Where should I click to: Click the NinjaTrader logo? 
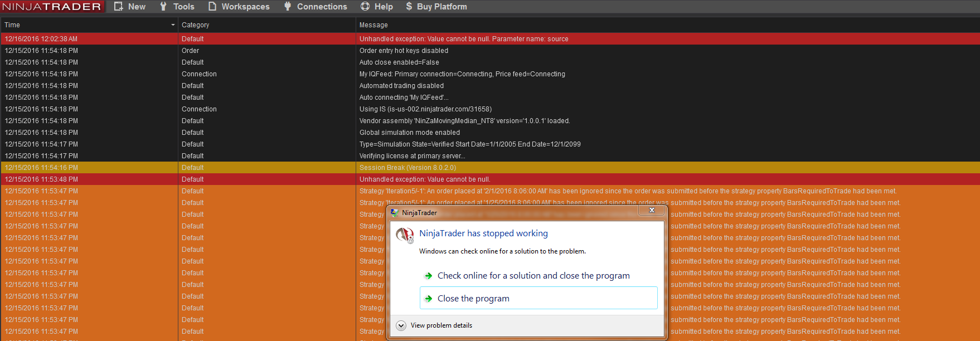(52, 6)
